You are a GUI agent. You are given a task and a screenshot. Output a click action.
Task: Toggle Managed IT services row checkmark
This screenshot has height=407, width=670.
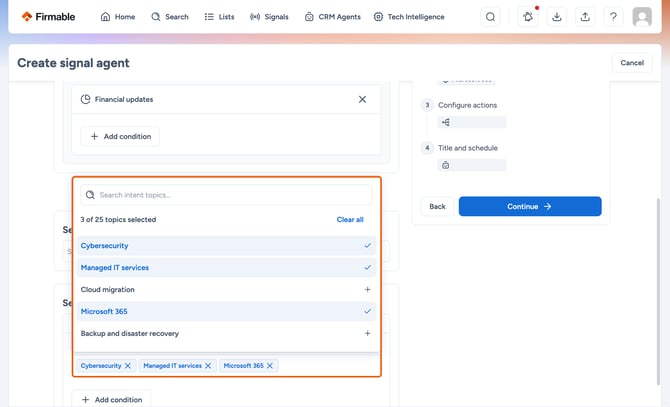click(367, 267)
